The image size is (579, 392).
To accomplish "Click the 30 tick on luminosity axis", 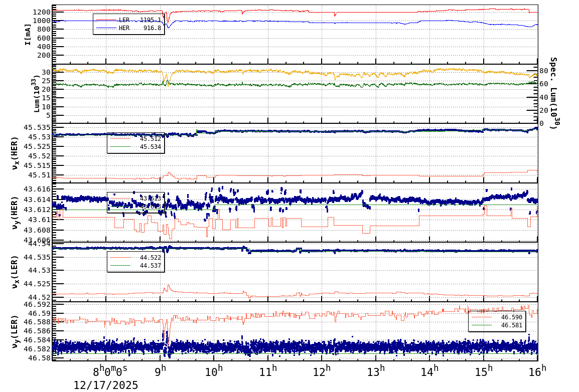I will coord(46,72).
